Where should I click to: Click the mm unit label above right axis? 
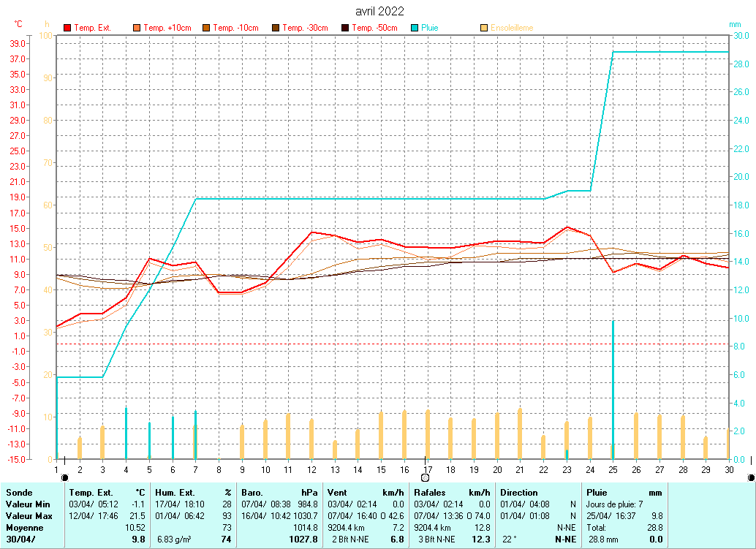point(735,25)
